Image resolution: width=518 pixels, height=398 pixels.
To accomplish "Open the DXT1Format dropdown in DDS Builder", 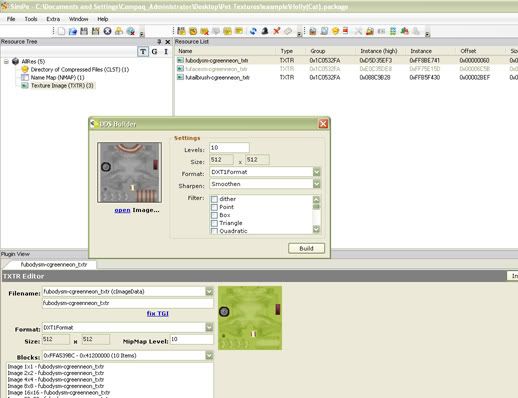I will point(316,172).
